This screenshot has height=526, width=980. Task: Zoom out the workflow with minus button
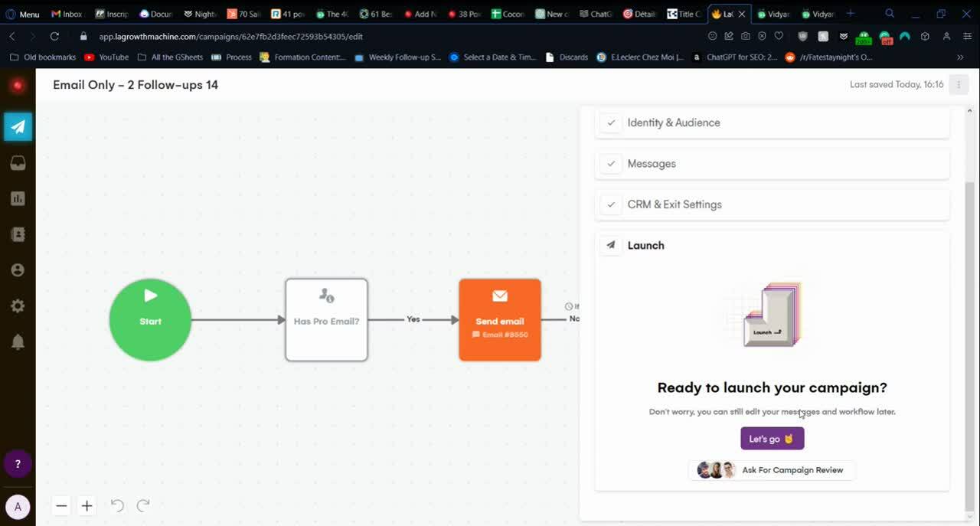tap(62, 506)
